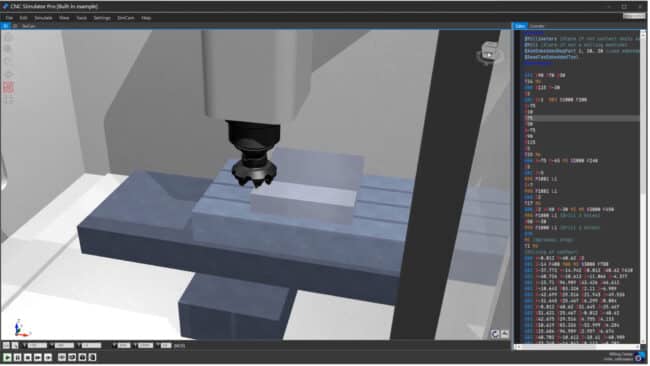The width and height of the screenshot is (650, 366).
Task: Select the Editor tab
Action: tap(520, 26)
